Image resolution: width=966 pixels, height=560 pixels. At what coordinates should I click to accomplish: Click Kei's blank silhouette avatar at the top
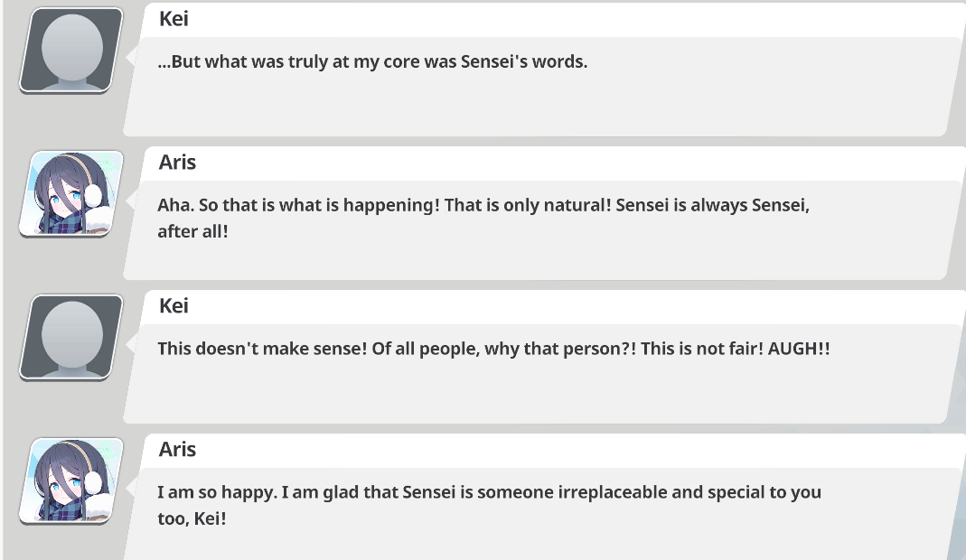71,51
